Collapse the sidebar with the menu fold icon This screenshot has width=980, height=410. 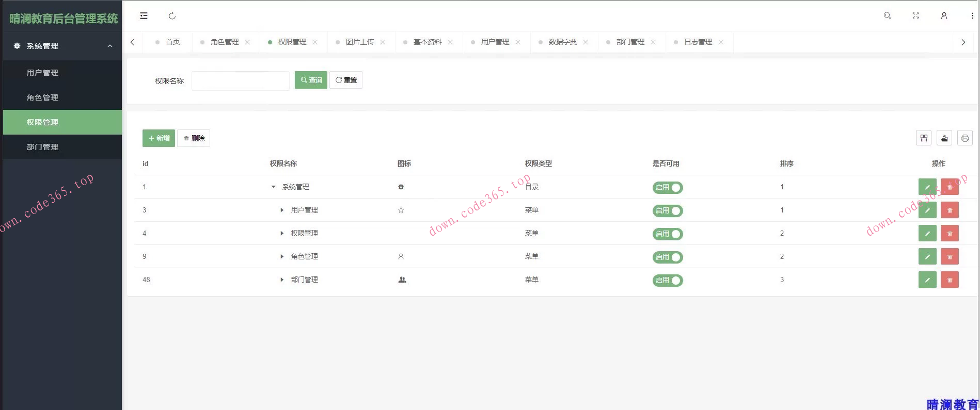tap(144, 16)
